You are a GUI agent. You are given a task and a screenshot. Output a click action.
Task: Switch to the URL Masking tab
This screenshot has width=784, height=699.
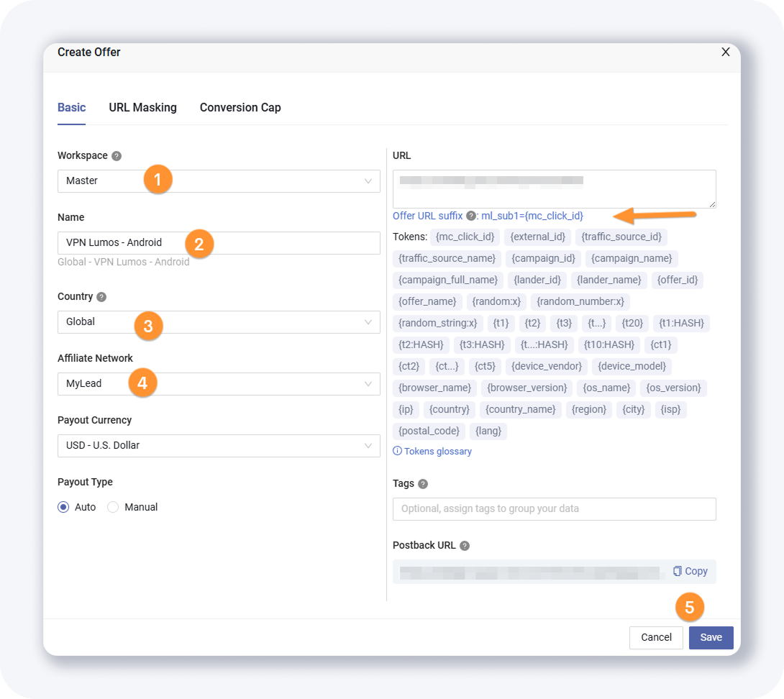click(x=142, y=107)
